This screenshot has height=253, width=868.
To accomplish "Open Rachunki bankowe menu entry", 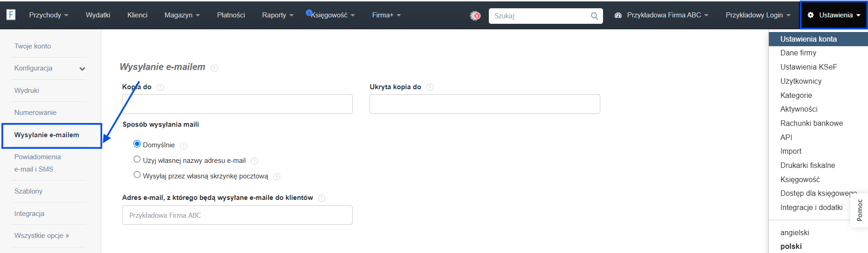I will coord(811,124).
